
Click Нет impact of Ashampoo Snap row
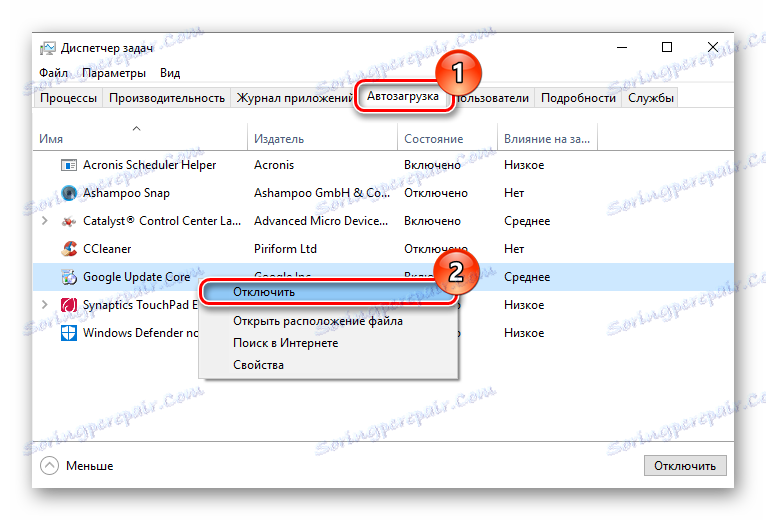[x=514, y=193]
